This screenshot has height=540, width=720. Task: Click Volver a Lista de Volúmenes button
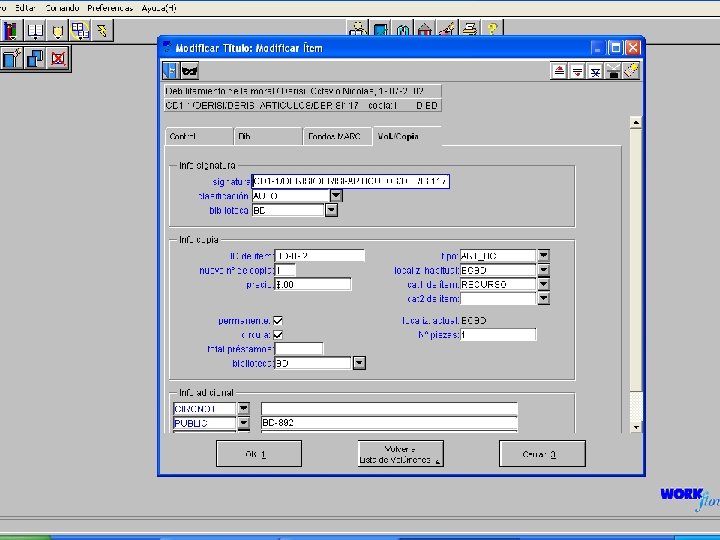point(400,454)
